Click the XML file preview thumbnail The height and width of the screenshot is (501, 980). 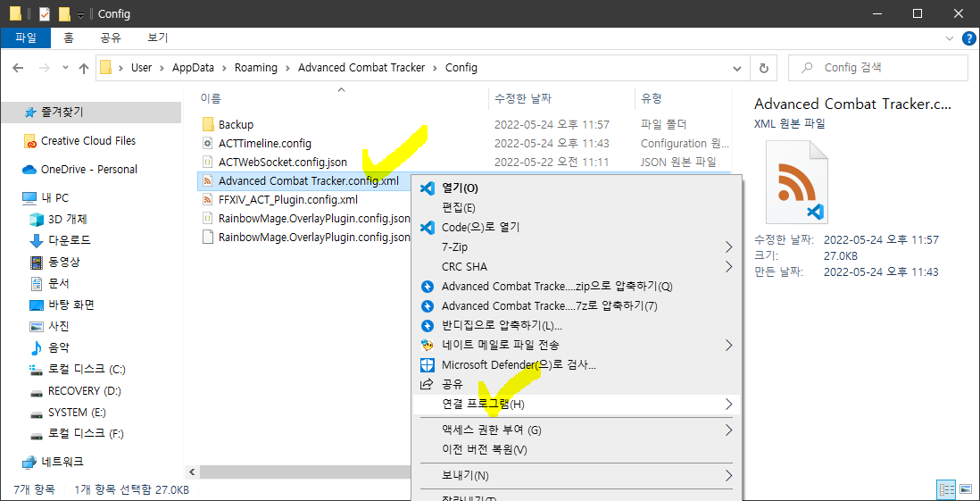(x=797, y=182)
